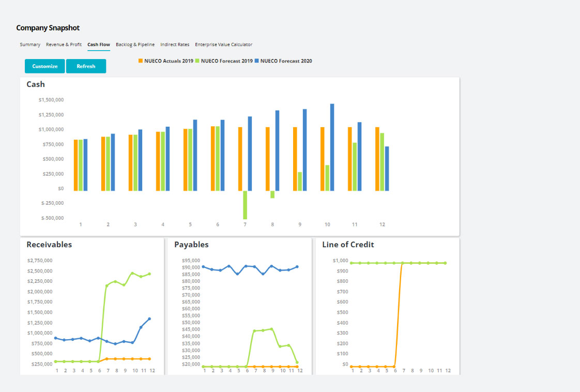Go to the Indirect Rates tab

pos(175,44)
